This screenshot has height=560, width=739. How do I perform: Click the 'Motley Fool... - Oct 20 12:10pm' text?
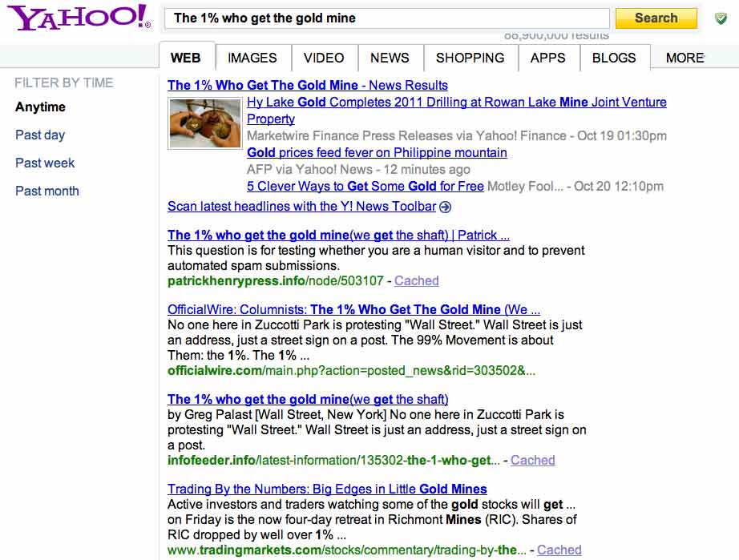click(x=575, y=186)
